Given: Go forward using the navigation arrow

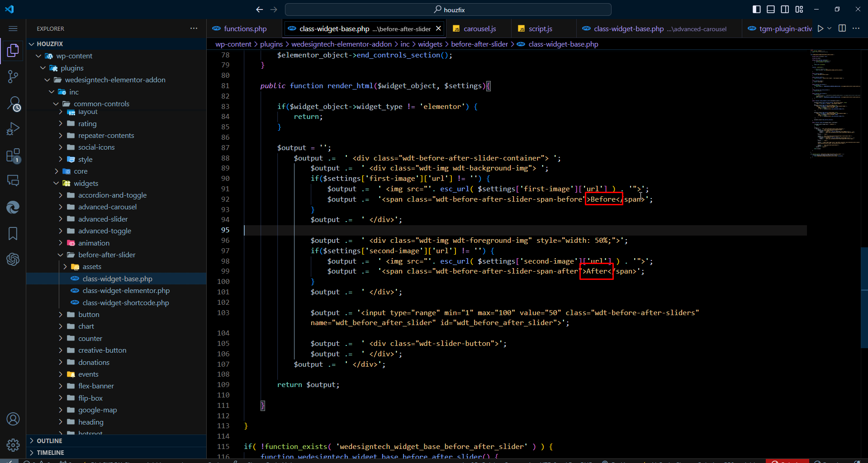Looking at the screenshot, I should tap(274, 9).
